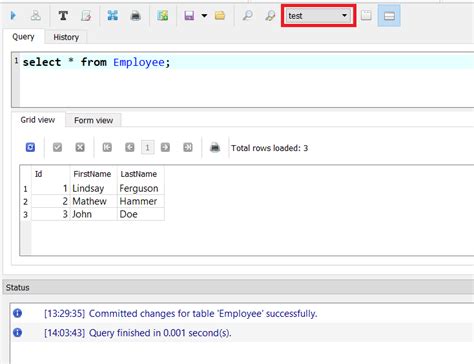Click Id cell in Lindsay row

51,188
